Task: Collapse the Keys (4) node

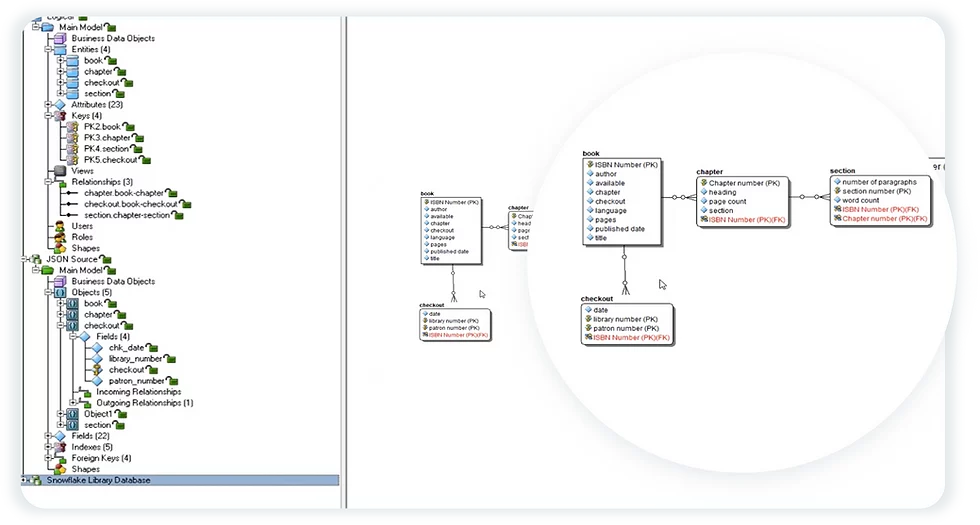Action: click(x=48, y=116)
